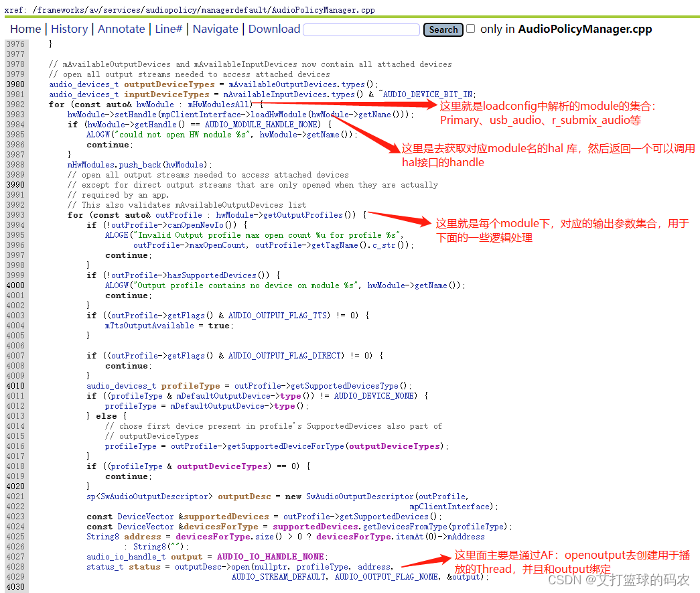700x593 pixels.
Task: Follow 'getOutputProfiles' method link
Action: click(303, 215)
